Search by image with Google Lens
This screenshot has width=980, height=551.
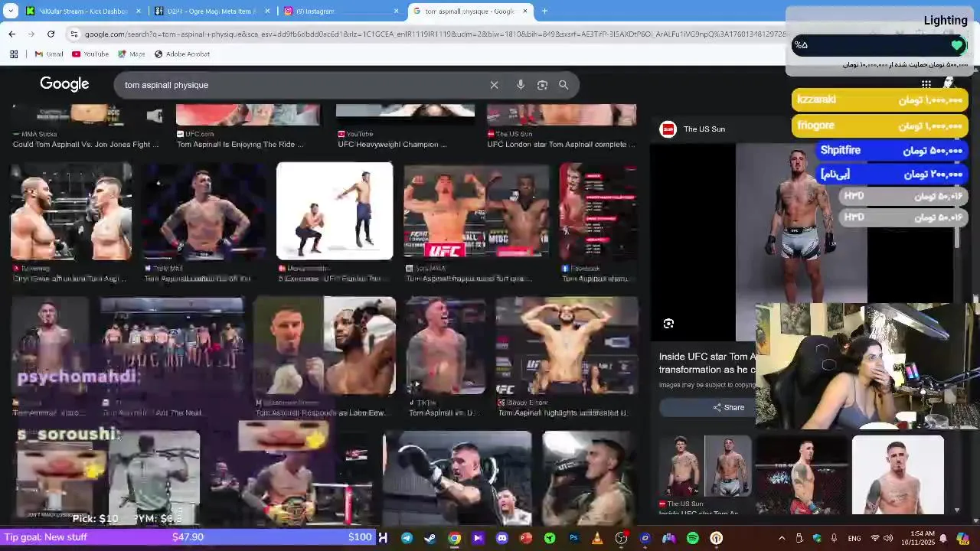(x=542, y=85)
